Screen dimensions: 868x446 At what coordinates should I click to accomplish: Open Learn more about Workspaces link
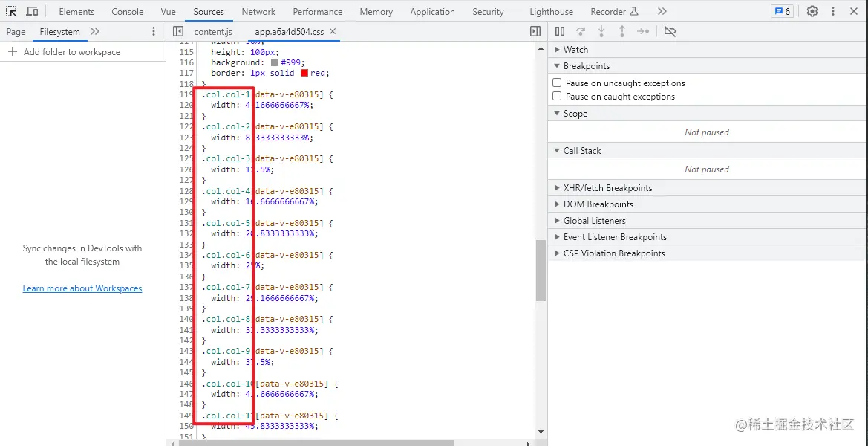coord(82,288)
